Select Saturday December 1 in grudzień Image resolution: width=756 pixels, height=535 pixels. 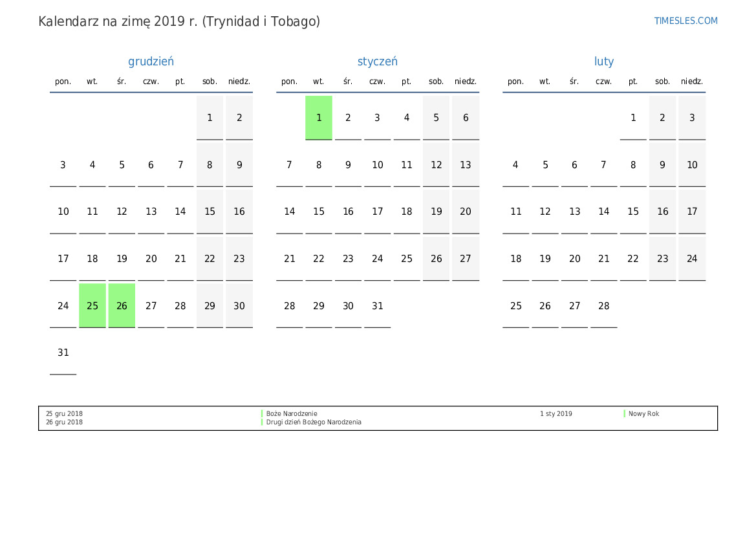pos(210,118)
